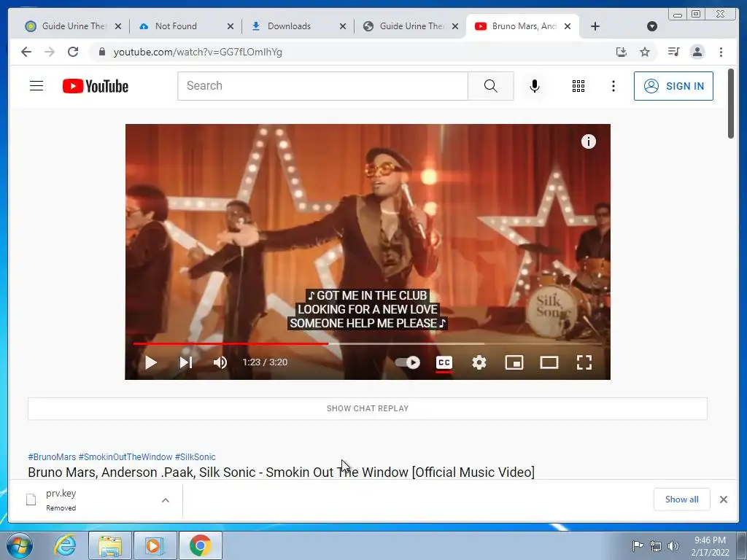Open the #BrunoMars hashtag
Image resolution: width=747 pixels, height=560 pixels.
coord(52,456)
